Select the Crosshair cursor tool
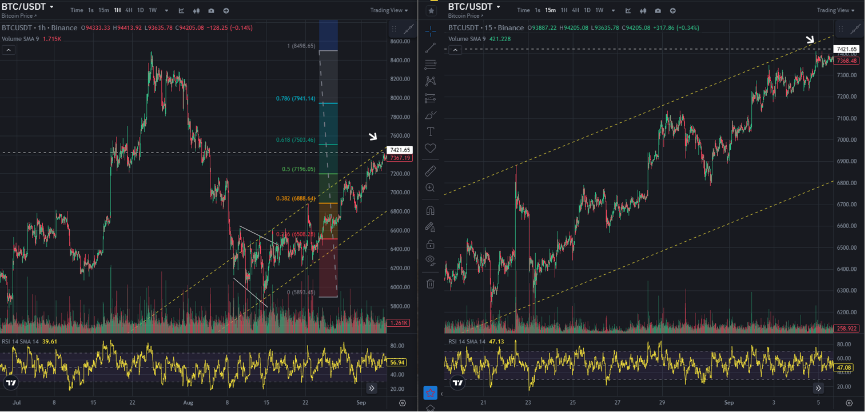868x412 pixels. (x=431, y=31)
